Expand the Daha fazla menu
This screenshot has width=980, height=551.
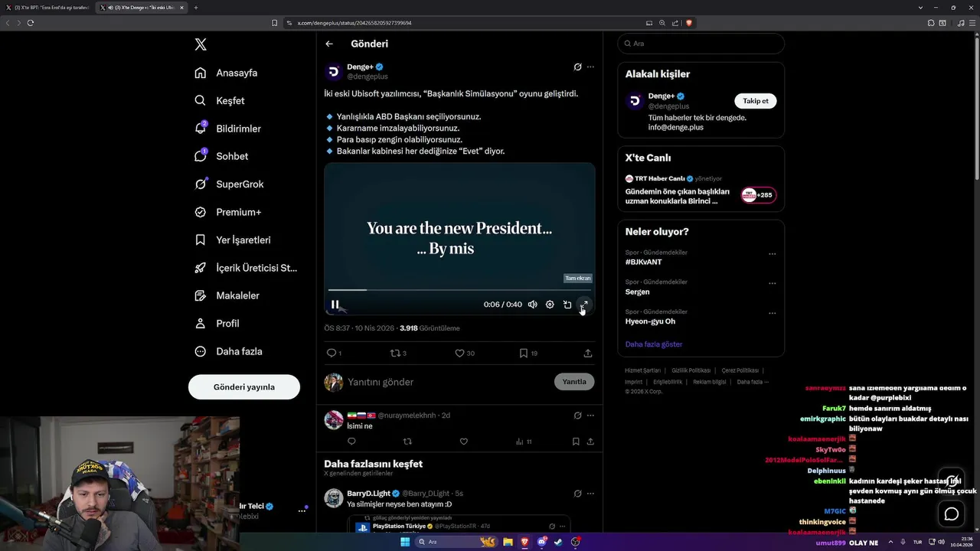[x=228, y=351]
